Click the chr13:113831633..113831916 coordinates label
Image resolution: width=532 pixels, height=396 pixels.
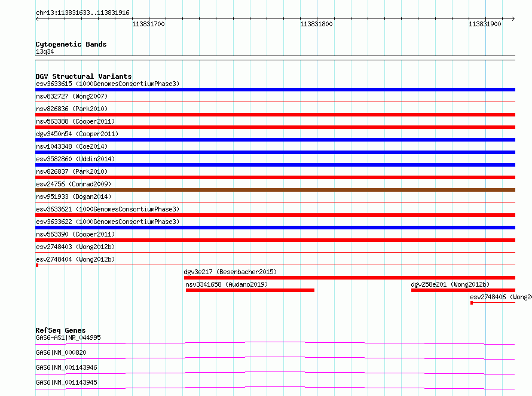(x=82, y=13)
